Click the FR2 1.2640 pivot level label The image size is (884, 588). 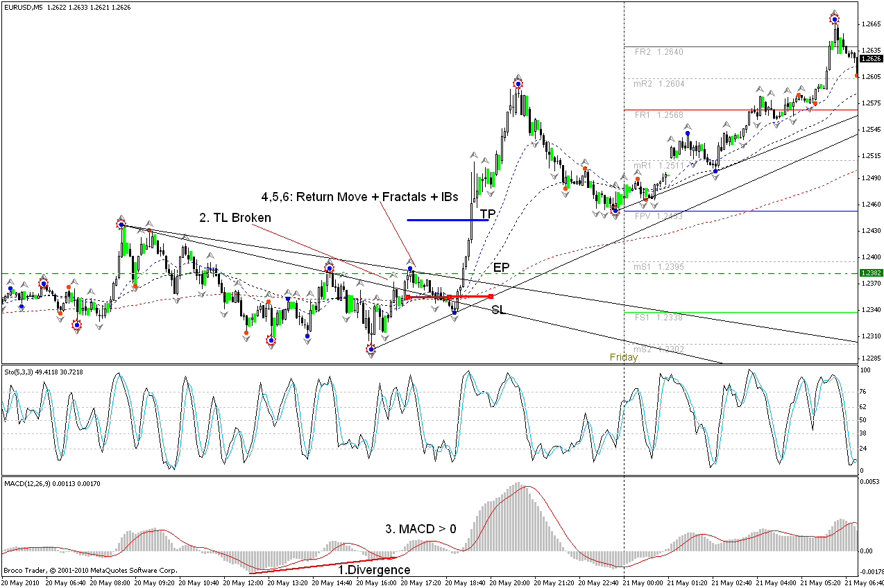click(x=658, y=52)
